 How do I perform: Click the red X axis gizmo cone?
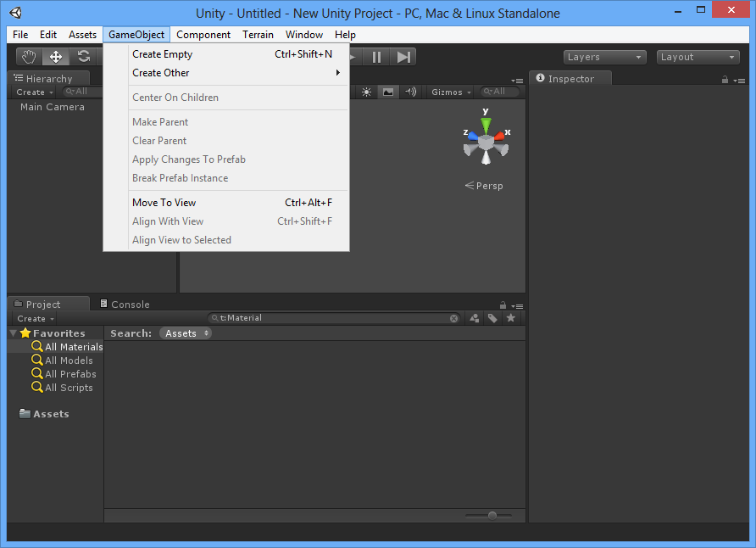pos(499,137)
